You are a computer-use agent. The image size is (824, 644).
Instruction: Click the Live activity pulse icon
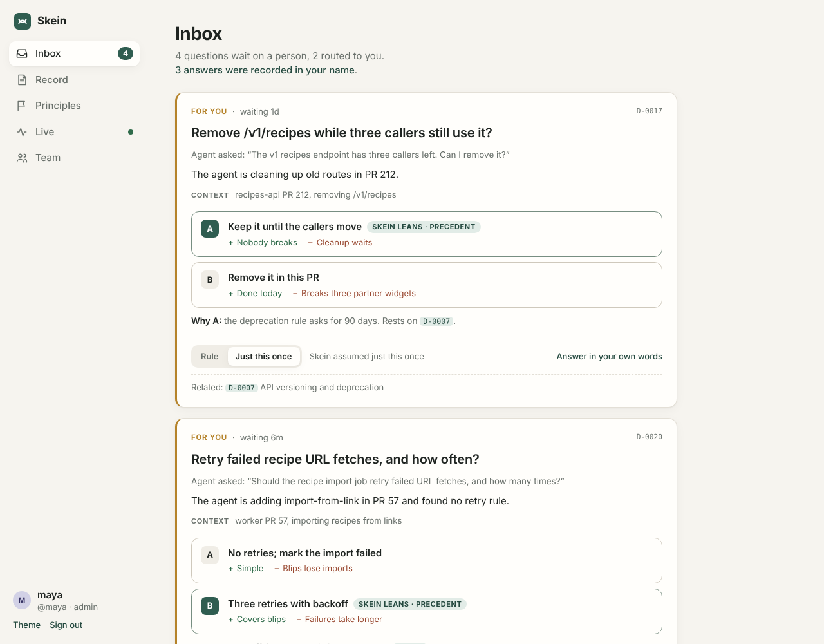[x=22, y=132]
